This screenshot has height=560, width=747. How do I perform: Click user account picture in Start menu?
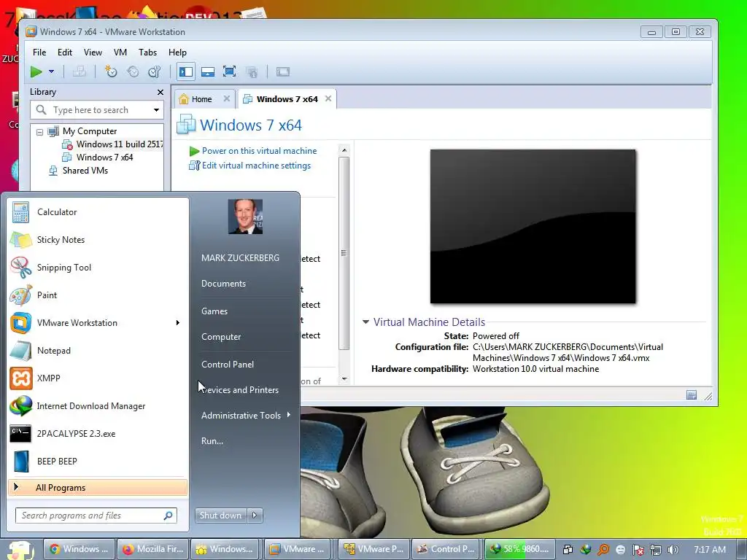point(245,217)
